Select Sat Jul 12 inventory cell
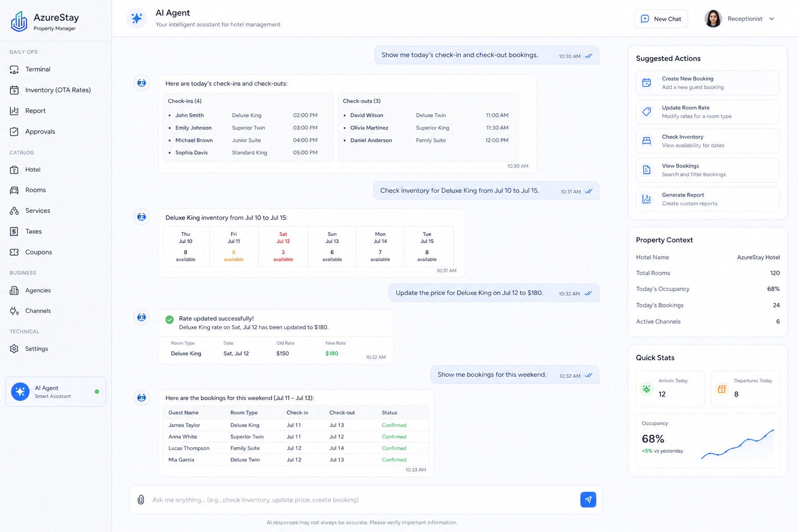 [x=283, y=246]
